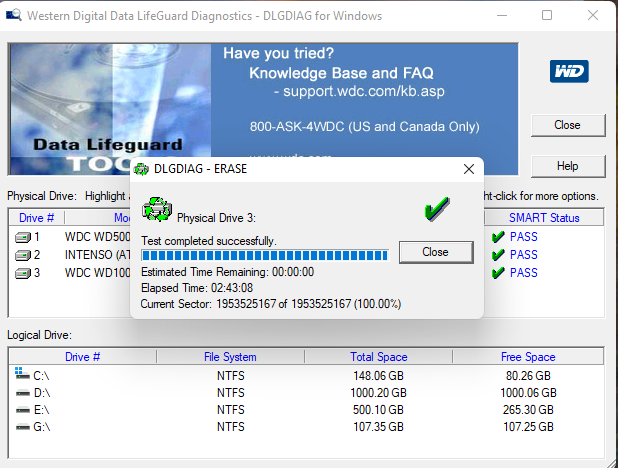Click the first SMART status PASS checkmark
Viewport: 618px width, 468px height.
tap(498, 237)
